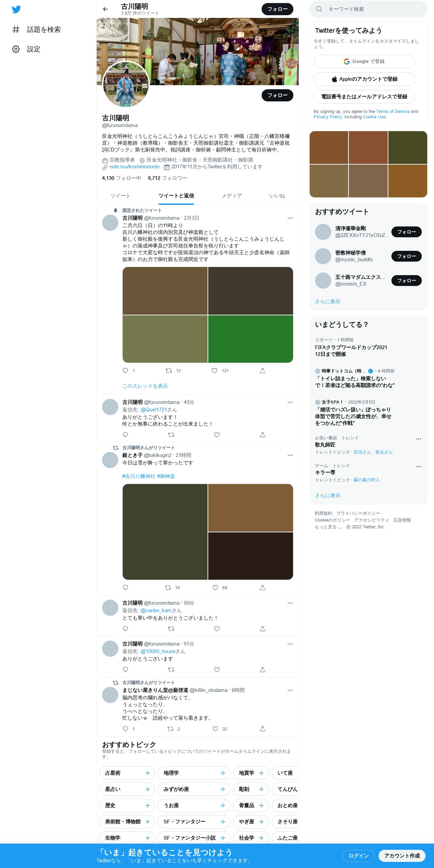The height and width of the screenshot is (868, 434).
Task: Open the Terms of Service link
Action: [393, 111]
